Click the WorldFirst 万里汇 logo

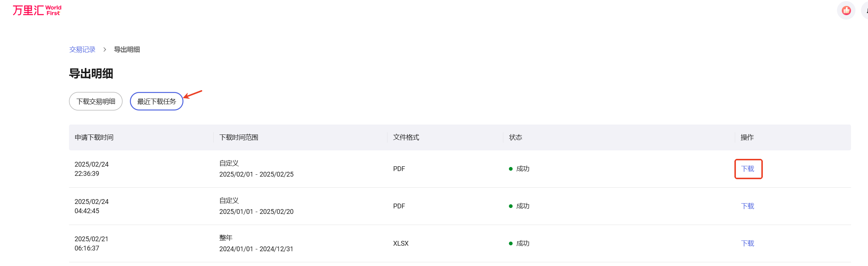37,10
